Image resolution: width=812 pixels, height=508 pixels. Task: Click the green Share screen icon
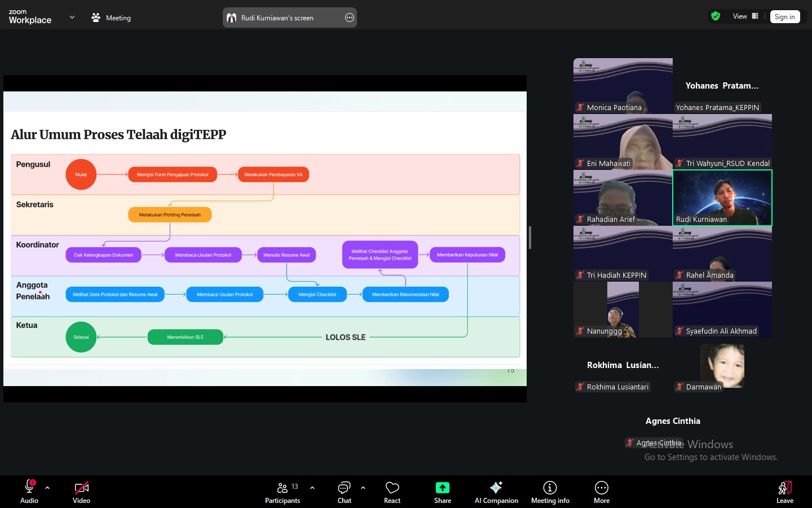click(x=442, y=488)
